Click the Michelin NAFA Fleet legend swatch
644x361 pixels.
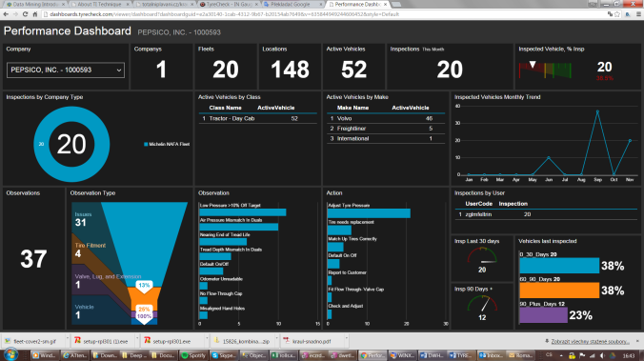[146, 144]
